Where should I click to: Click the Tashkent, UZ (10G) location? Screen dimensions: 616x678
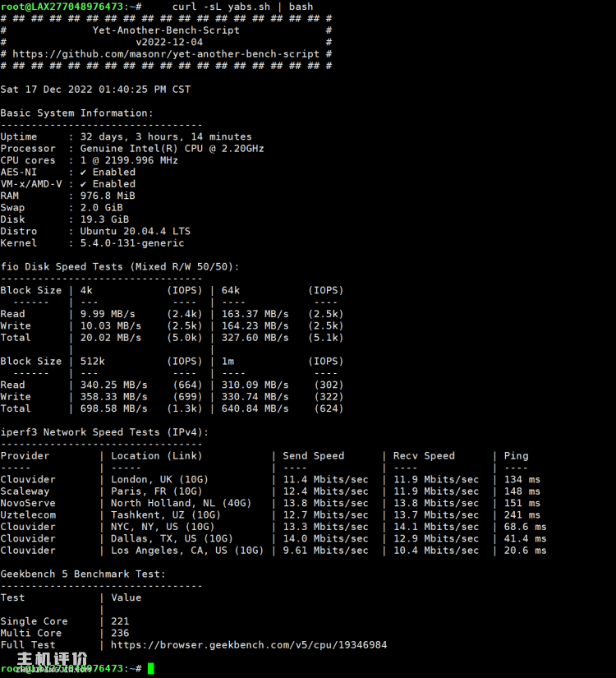pos(166,515)
